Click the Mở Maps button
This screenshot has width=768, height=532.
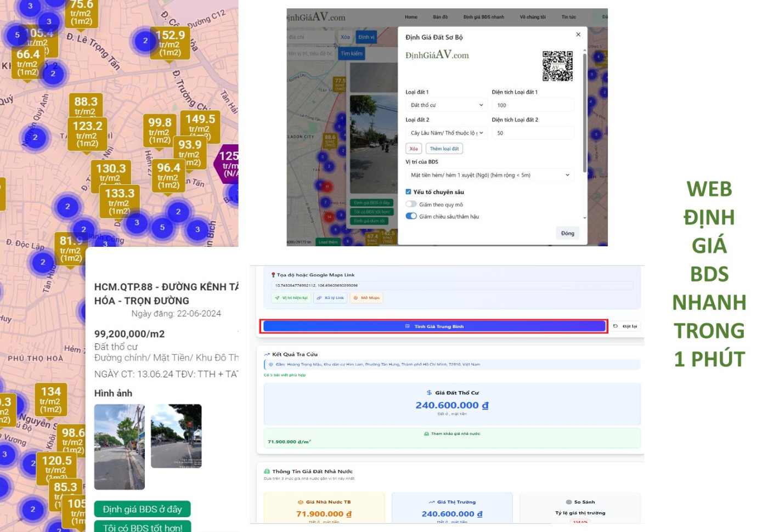pos(366,298)
